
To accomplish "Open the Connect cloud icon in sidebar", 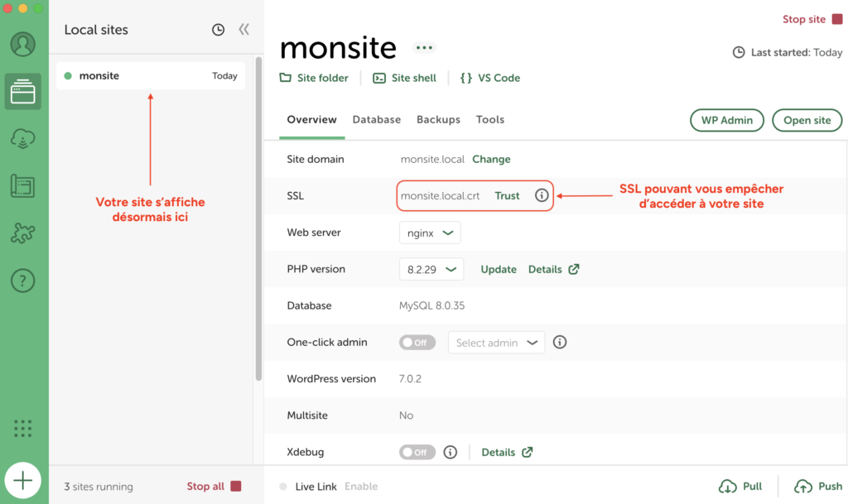I will pyautogui.click(x=22, y=139).
